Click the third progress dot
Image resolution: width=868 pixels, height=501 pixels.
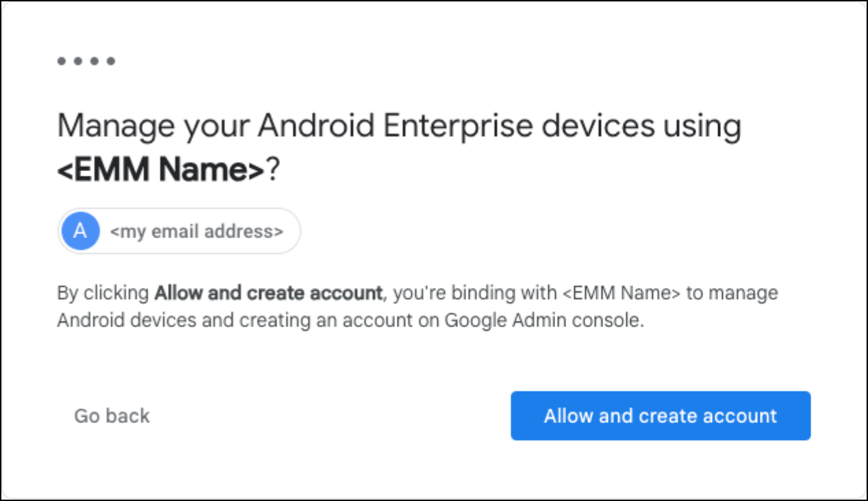[x=94, y=62]
